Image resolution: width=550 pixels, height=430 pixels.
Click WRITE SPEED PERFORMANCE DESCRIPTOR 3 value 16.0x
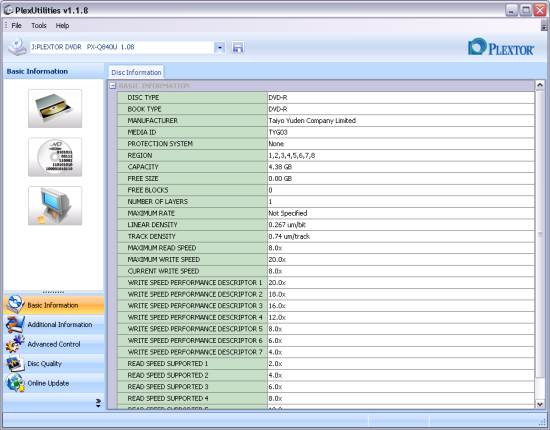(x=277, y=306)
